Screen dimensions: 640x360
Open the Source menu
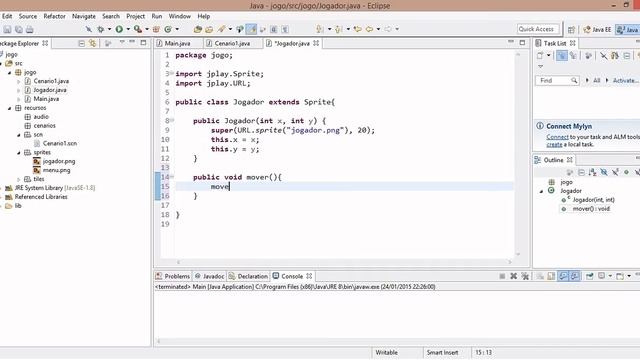tap(28, 16)
